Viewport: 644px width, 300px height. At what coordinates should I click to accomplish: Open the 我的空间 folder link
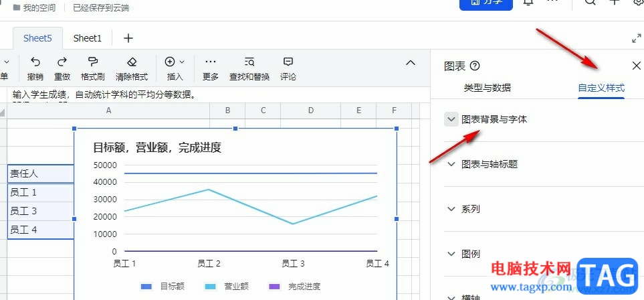[x=34, y=7]
